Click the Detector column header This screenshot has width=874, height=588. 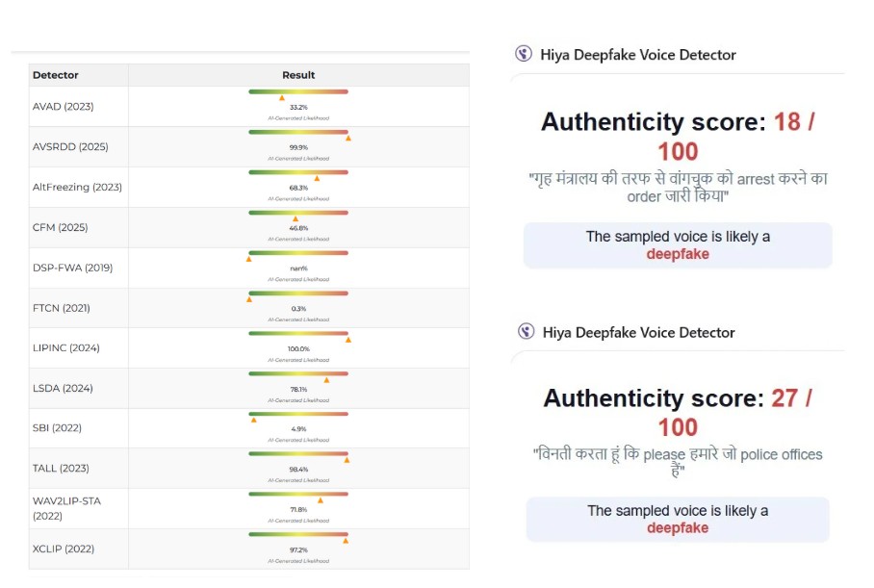(x=56, y=75)
